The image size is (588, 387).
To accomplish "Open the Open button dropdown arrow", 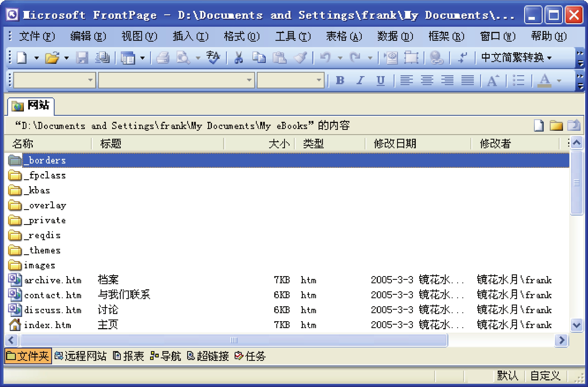I will pos(66,58).
